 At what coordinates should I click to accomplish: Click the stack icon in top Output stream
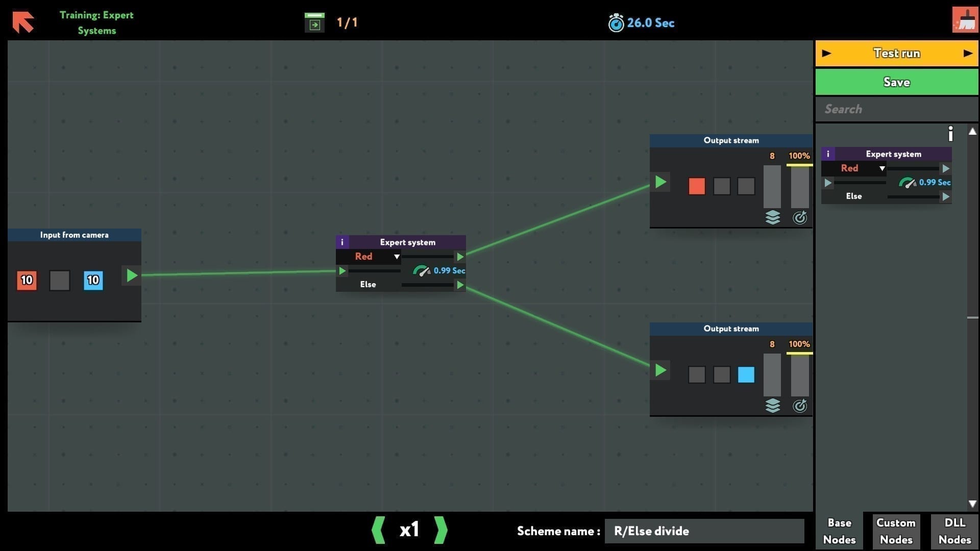click(x=772, y=217)
